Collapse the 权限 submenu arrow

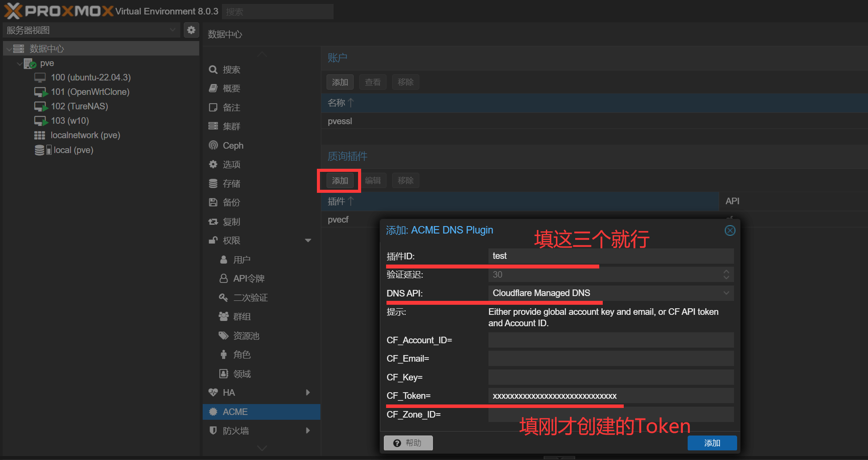pyautogui.click(x=308, y=240)
